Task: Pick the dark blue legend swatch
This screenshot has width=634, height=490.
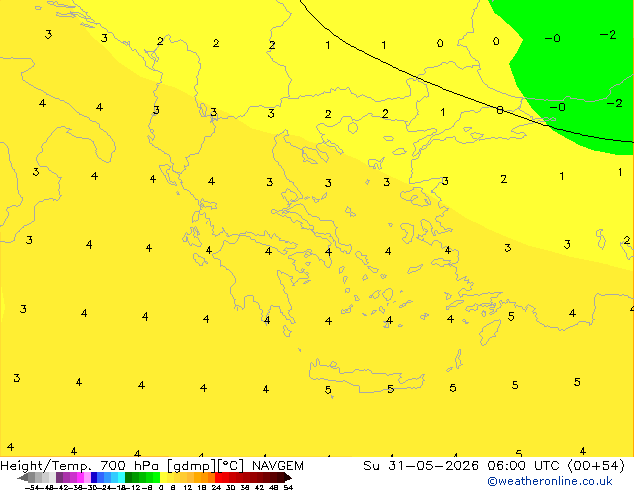Action: tap(94, 477)
